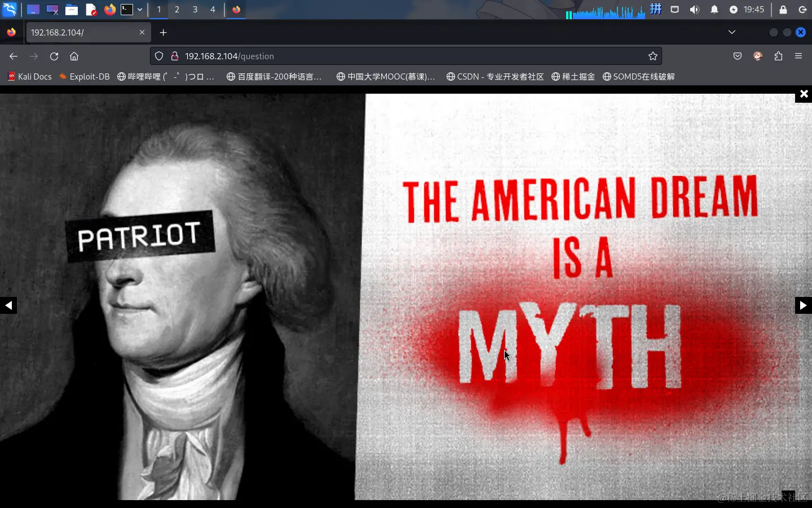Open the network connection tray icon
Image resolution: width=812 pixels, height=508 pixels.
point(675,10)
